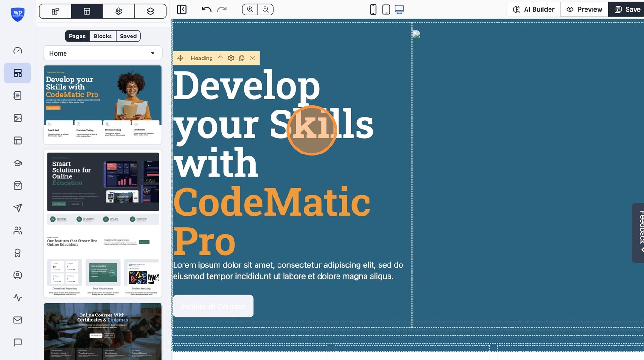This screenshot has height=360, width=644.
Task: Zoom in on the canvas
Action: [250, 9]
